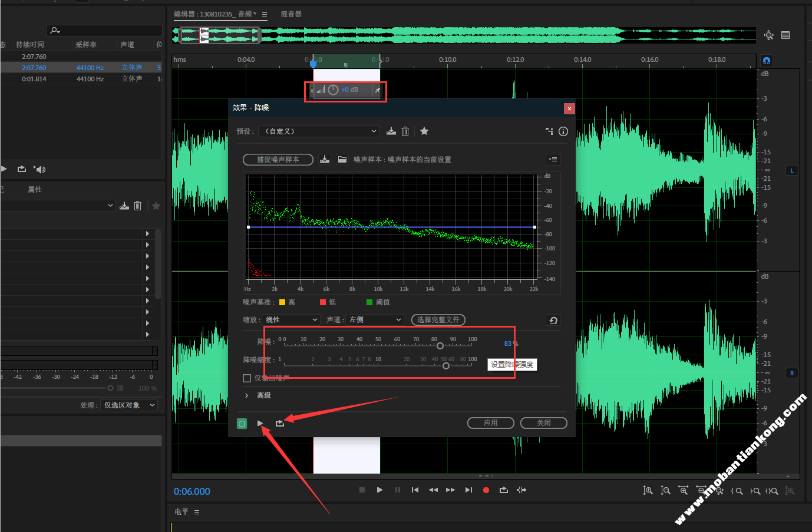Adjust HUD volume knob +0 dB
The image size is (812, 532).
[333, 90]
